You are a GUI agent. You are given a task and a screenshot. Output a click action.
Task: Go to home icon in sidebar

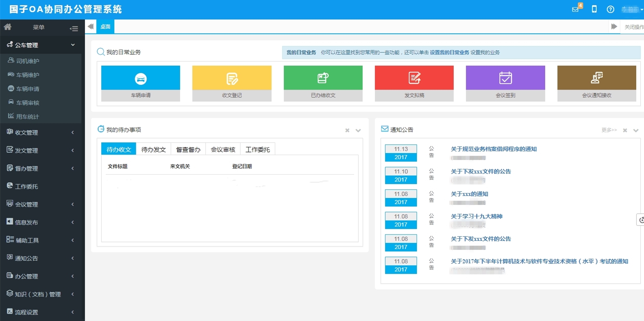pyautogui.click(x=7, y=27)
